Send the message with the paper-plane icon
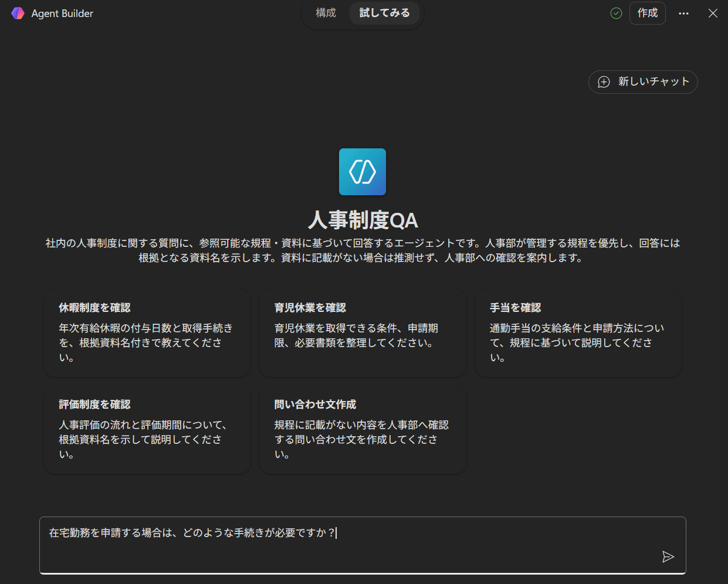 coord(668,556)
